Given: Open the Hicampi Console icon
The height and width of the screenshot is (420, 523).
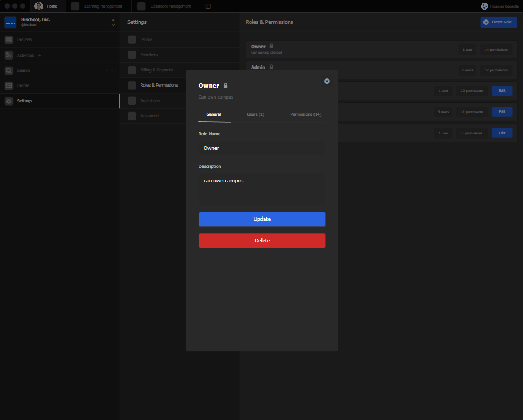Looking at the screenshot, I should [x=485, y=6].
